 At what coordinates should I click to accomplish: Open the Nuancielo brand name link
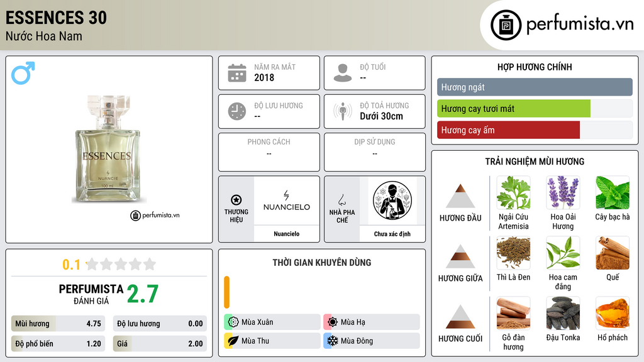[x=287, y=234]
